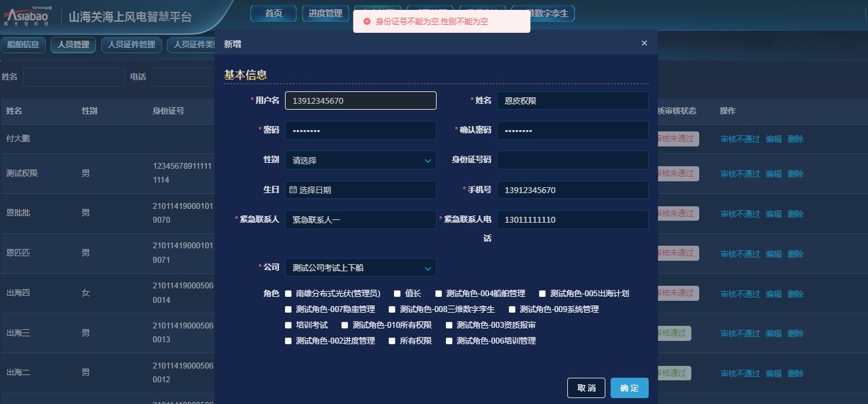Click the 密码 input field

[360, 130]
